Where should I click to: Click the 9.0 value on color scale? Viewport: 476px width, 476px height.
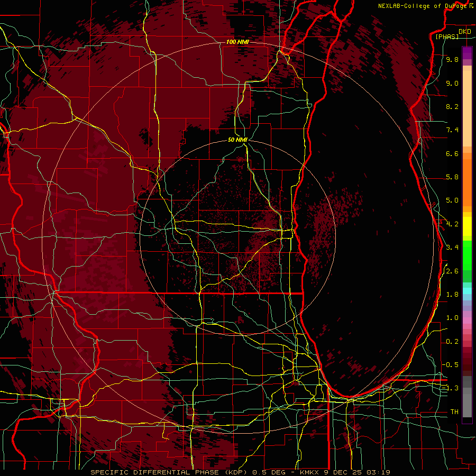[x=452, y=83]
